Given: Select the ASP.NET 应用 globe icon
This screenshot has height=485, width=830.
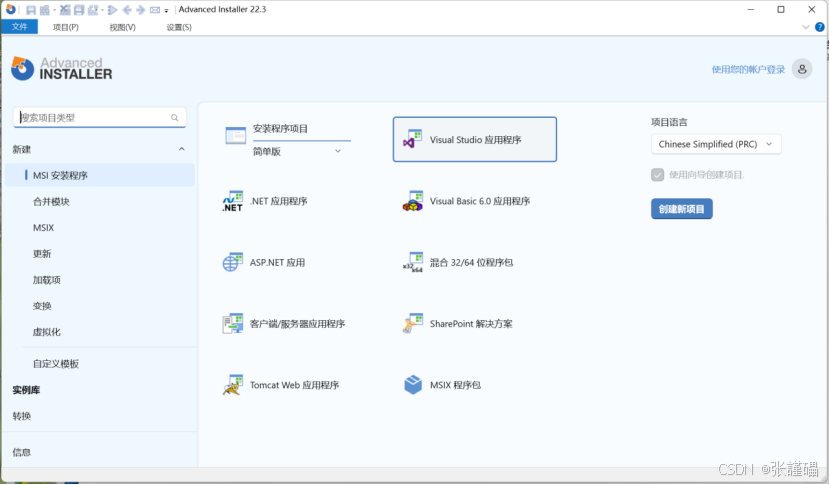Looking at the screenshot, I should [x=232, y=263].
